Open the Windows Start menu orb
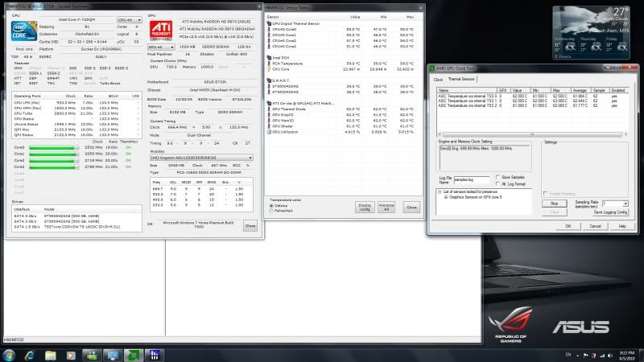Viewport: 644px width, 362px height. 10,354
